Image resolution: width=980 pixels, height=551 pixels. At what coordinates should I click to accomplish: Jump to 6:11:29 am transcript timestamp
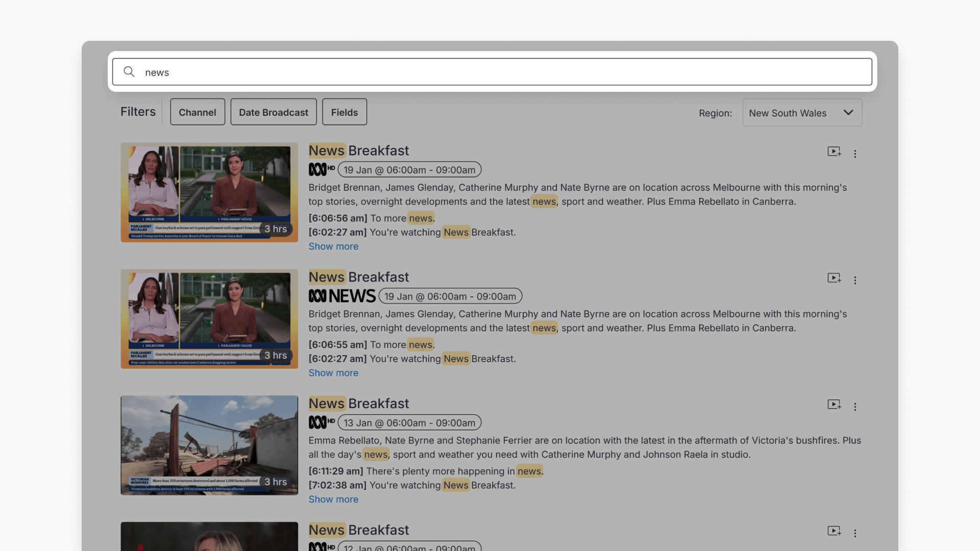pyautogui.click(x=336, y=471)
